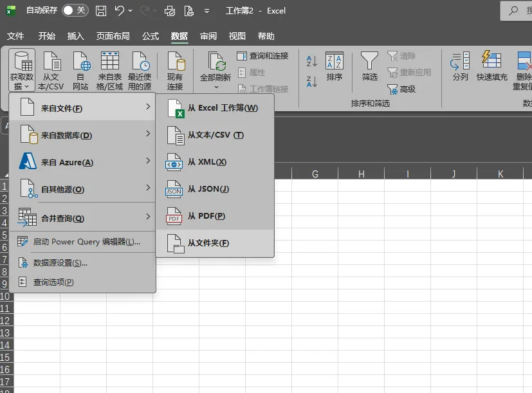This screenshot has width=532, height=393.
Task: Click the 获取数据 (Get Data) button
Action: 22,70
